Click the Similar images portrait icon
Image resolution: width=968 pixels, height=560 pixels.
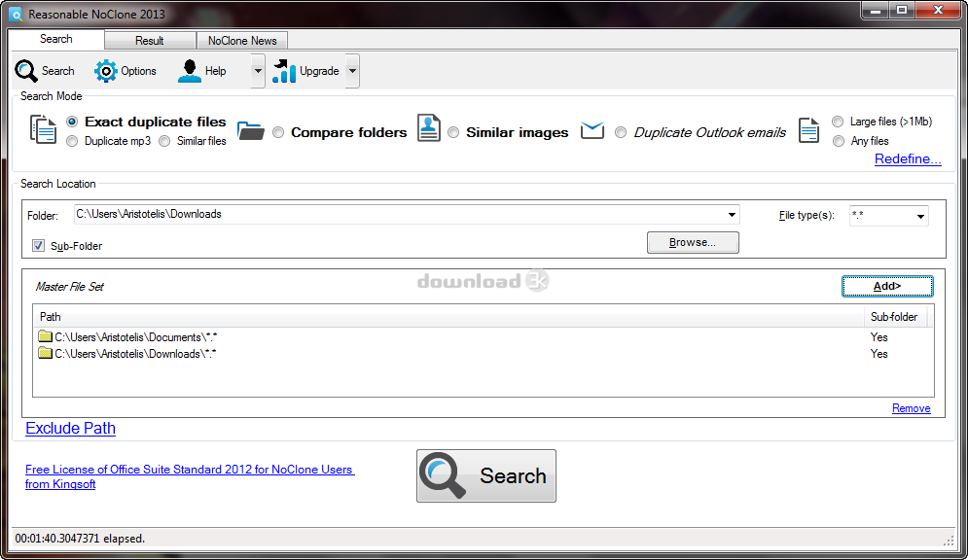click(x=428, y=128)
